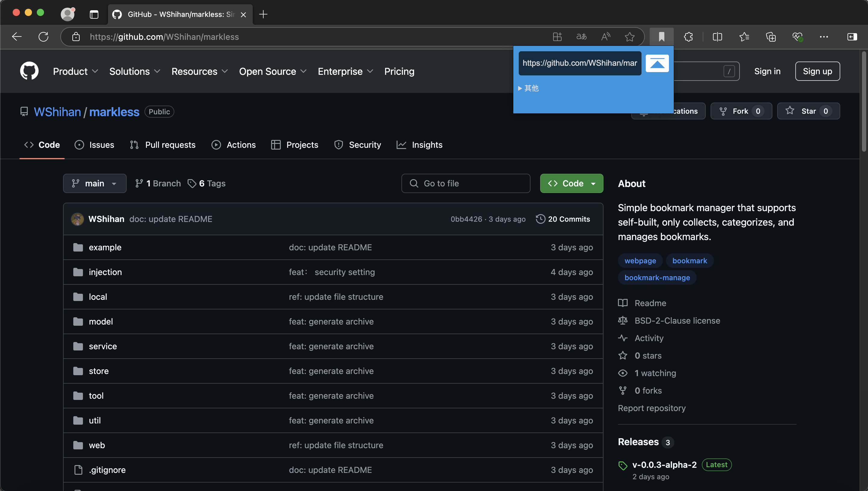Image resolution: width=868 pixels, height=491 pixels.
Task: Click the GitHub Octocat logo
Action: tap(29, 71)
